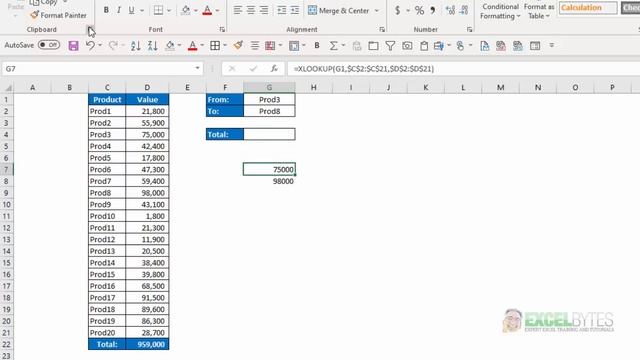Click Quick Access paste clipboard icon

point(424,46)
